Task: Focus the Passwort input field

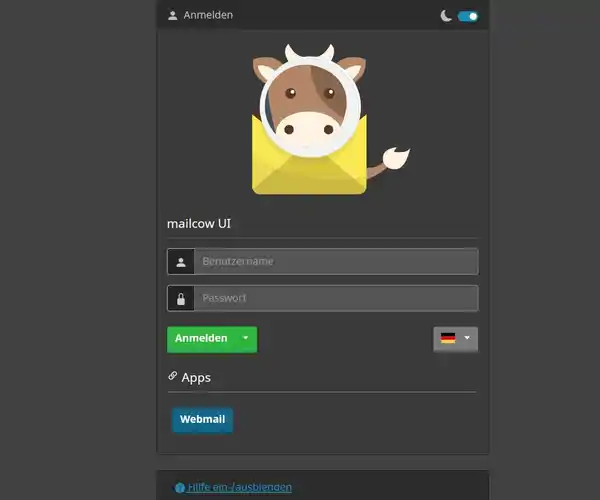Action: click(336, 298)
